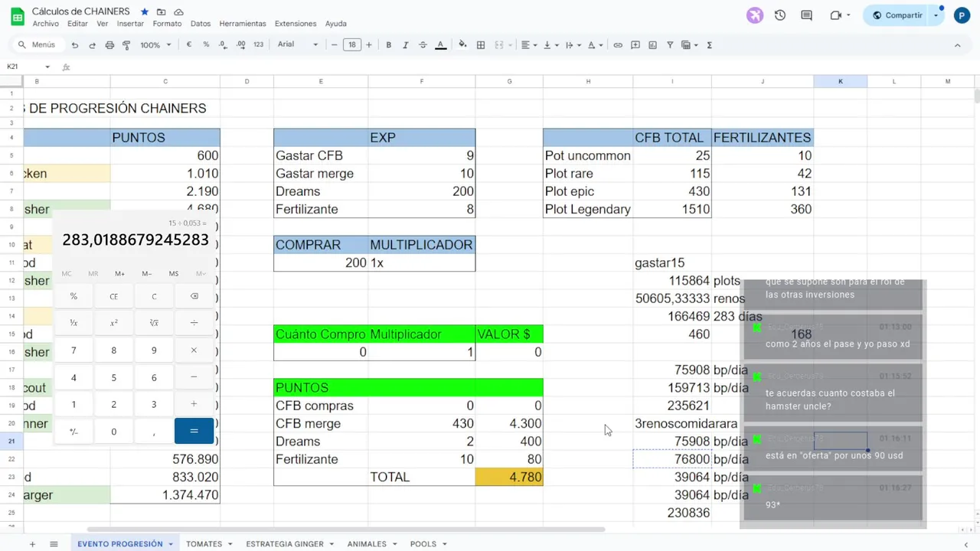980x551 pixels.
Task: Delete last digit with calculator backspace
Action: pos(194,296)
